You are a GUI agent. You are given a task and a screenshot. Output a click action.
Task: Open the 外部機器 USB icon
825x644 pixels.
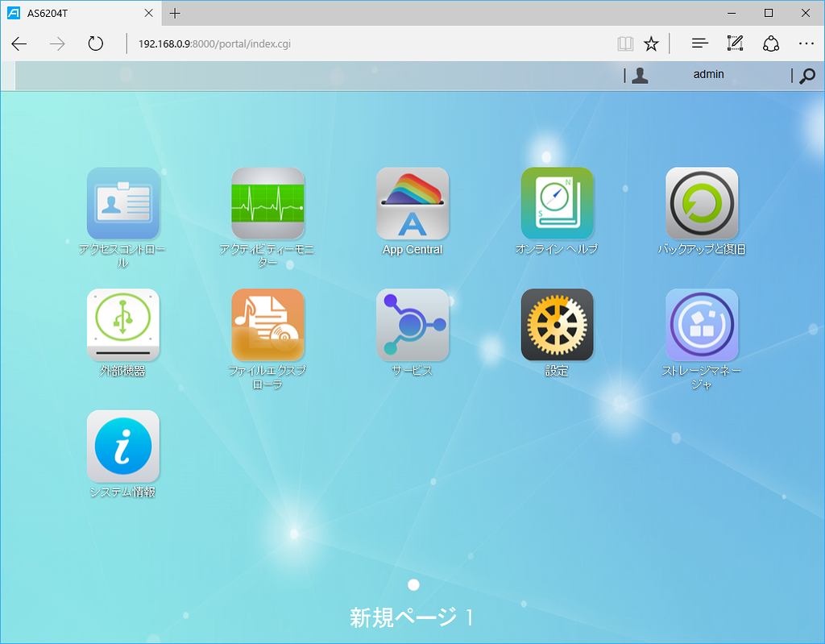[123, 325]
